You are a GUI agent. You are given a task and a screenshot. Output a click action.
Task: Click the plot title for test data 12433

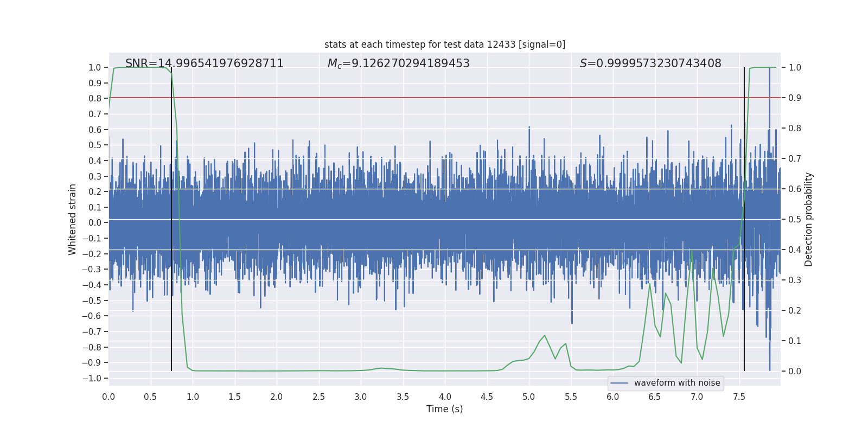point(444,44)
